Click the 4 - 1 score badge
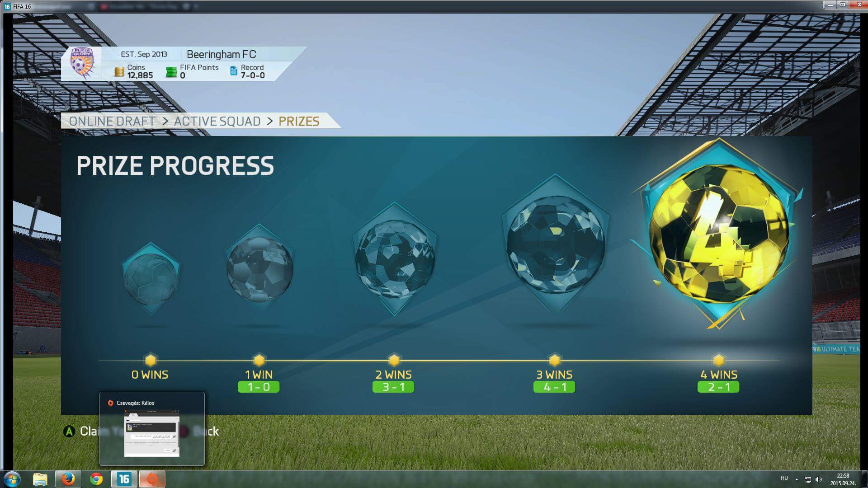This screenshot has width=868, height=488. pos(554,387)
